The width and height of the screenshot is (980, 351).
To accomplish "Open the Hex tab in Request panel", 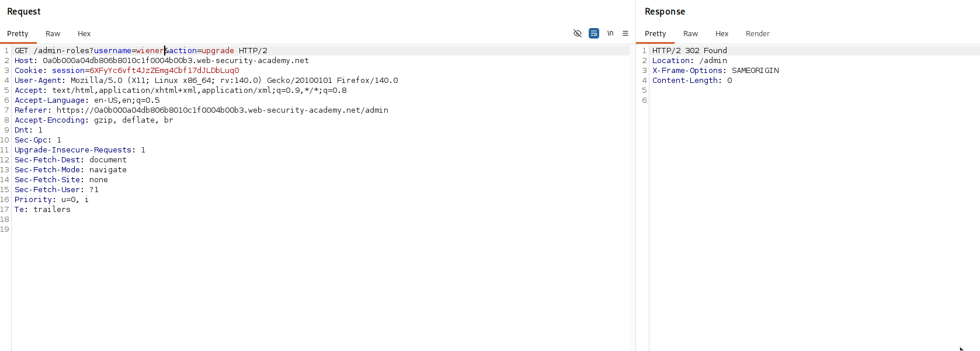I will 84,34.
